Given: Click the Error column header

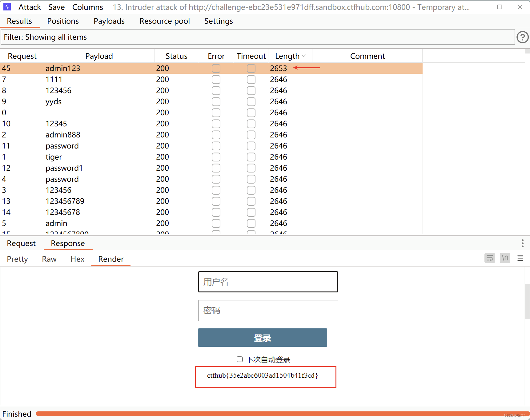Looking at the screenshot, I should coord(216,56).
